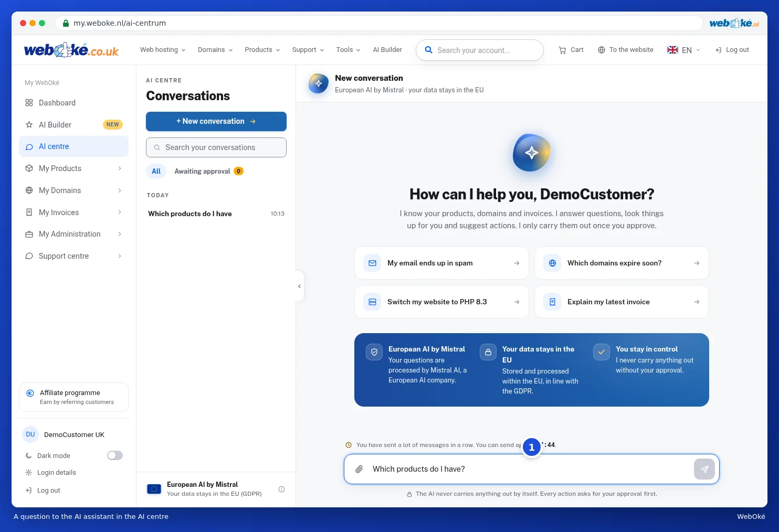
Task: Click the magnifier icon in the account search
Action: [429, 50]
